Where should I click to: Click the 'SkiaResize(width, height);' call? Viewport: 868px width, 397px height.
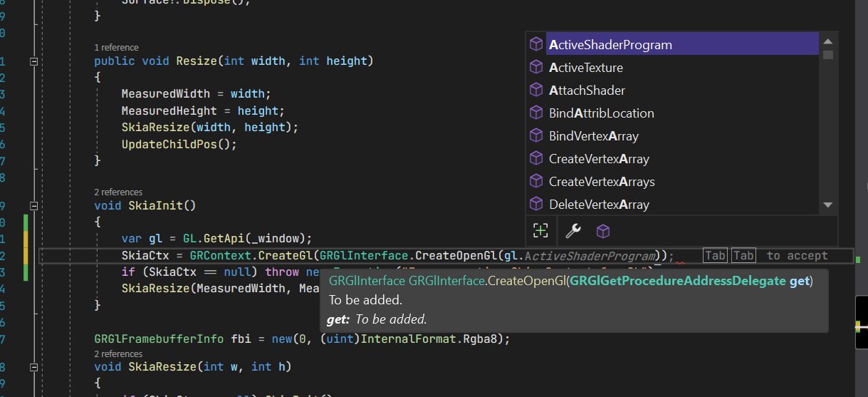[210, 128]
